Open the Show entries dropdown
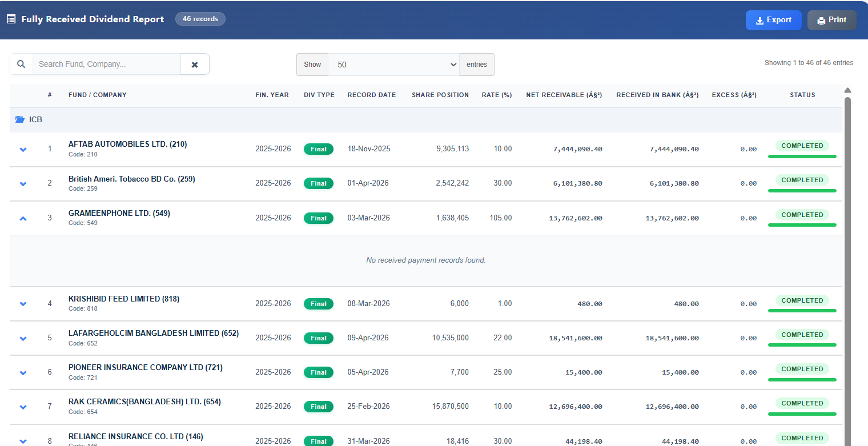The width and height of the screenshot is (868, 446). [x=393, y=65]
